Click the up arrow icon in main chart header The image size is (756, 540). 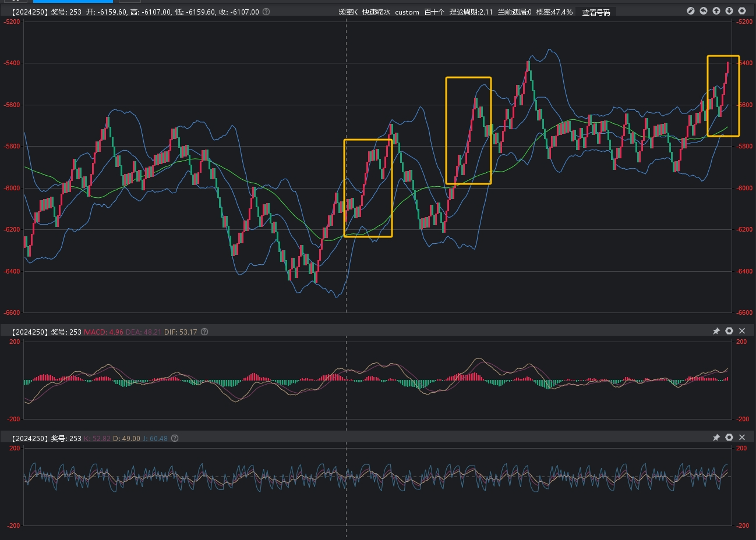(716, 11)
